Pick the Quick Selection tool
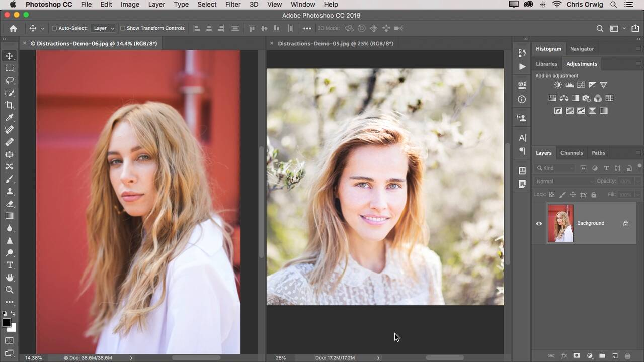The height and width of the screenshot is (362, 644). point(9,93)
